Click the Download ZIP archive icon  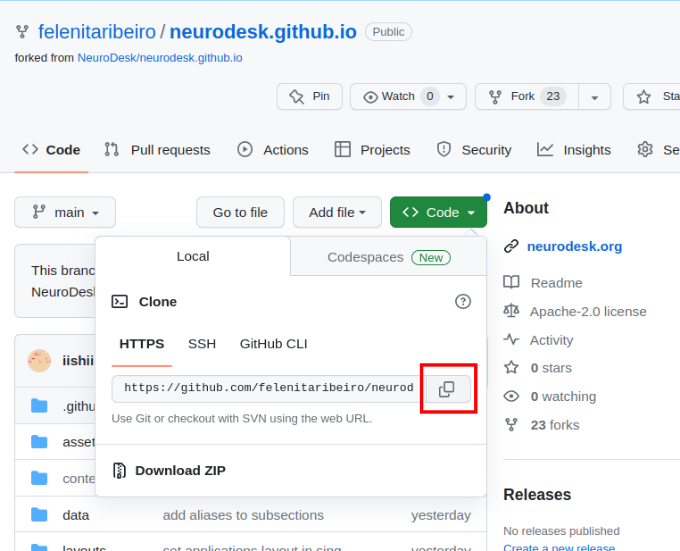click(119, 470)
